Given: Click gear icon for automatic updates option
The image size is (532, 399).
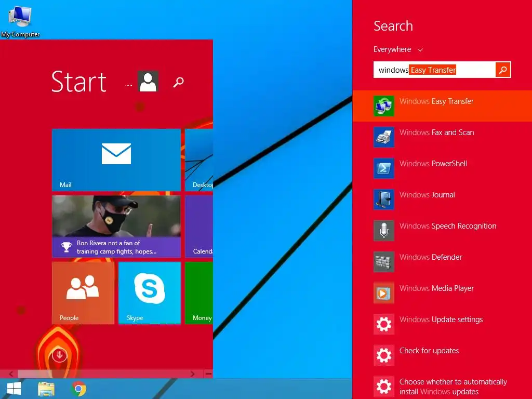Looking at the screenshot, I should click(x=384, y=387).
